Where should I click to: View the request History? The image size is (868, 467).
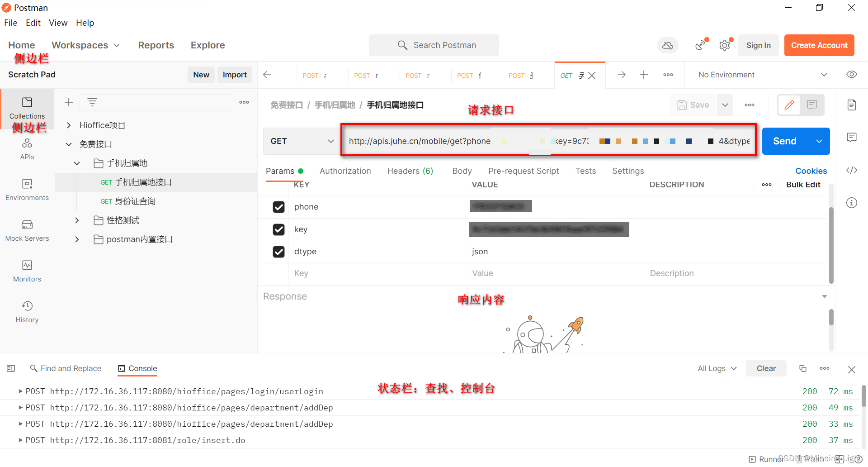tap(27, 311)
